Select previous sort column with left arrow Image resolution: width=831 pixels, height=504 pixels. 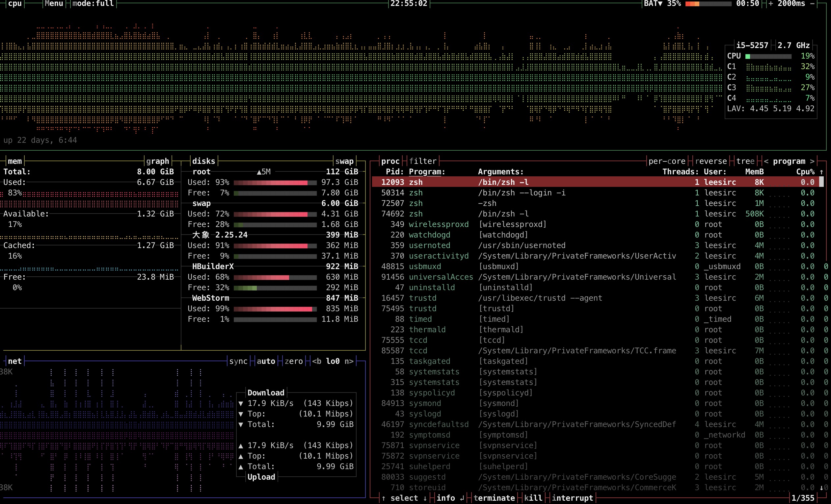click(x=766, y=161)
